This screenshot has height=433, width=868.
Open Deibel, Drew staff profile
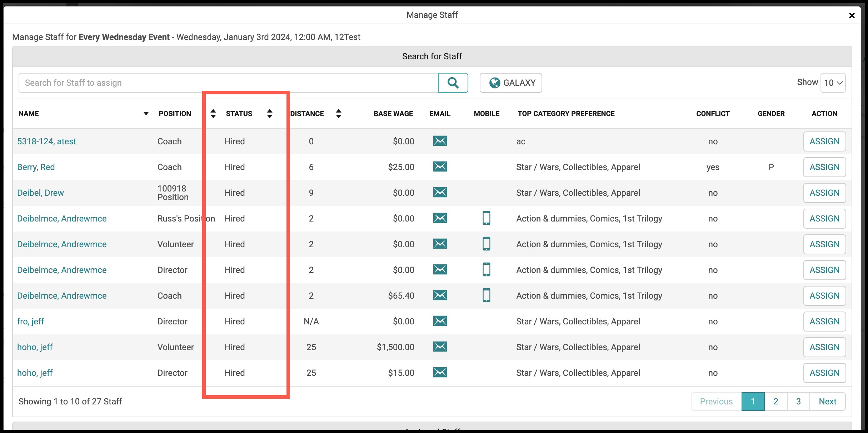(41, 193)
